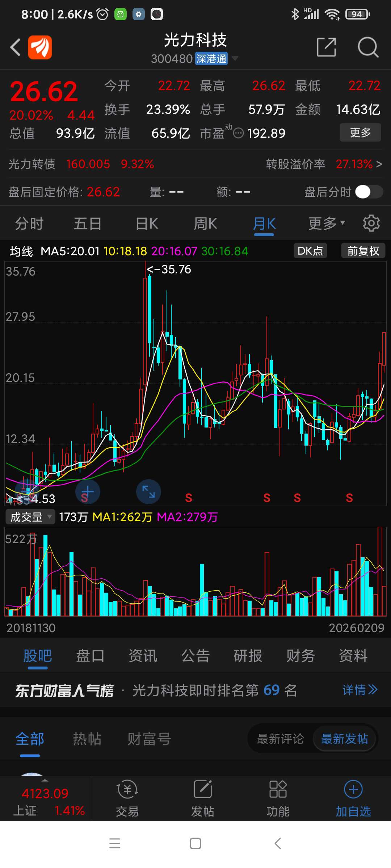Open the 更多 button in quote details
Viewport: 391px width, 868px height.
click(x=360, y=132)
